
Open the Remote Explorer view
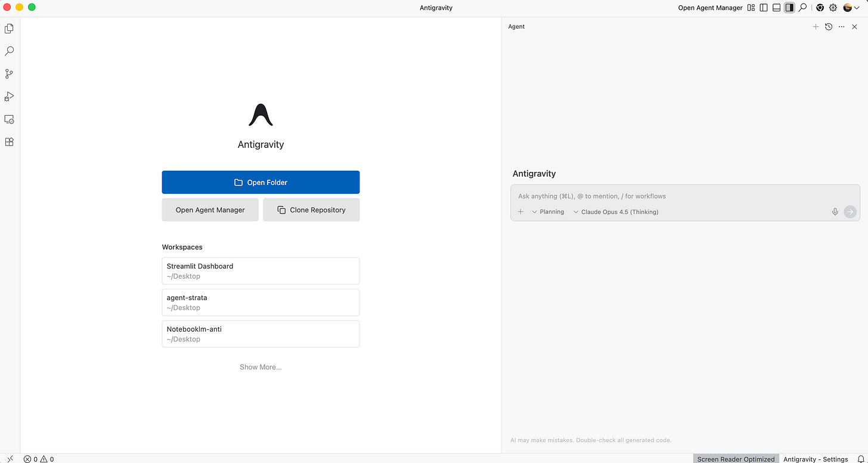point(9,119)
